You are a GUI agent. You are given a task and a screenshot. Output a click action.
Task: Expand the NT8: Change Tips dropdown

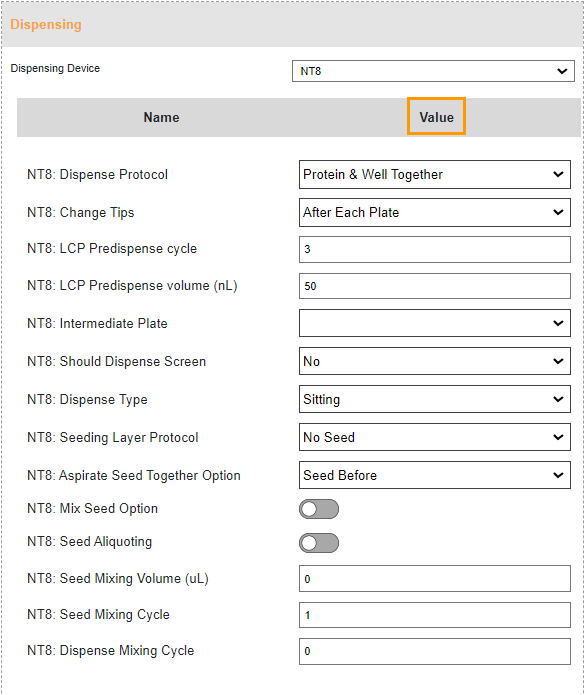435,212
